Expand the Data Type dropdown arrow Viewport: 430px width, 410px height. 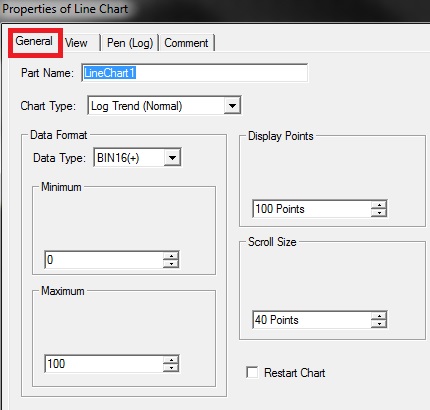point(172,158)
